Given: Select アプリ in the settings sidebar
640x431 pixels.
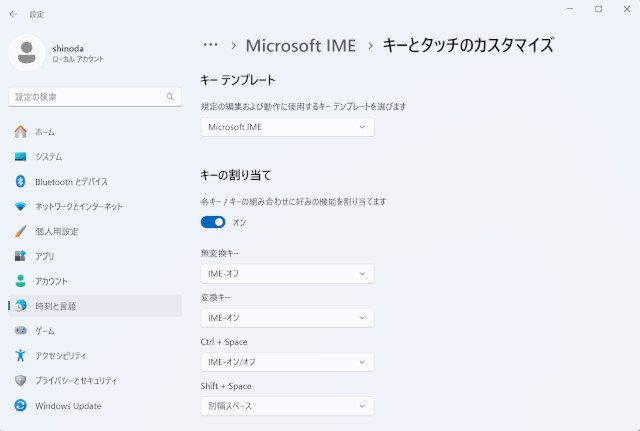Looking at the screenshot, I should click(x=45, y=256).
